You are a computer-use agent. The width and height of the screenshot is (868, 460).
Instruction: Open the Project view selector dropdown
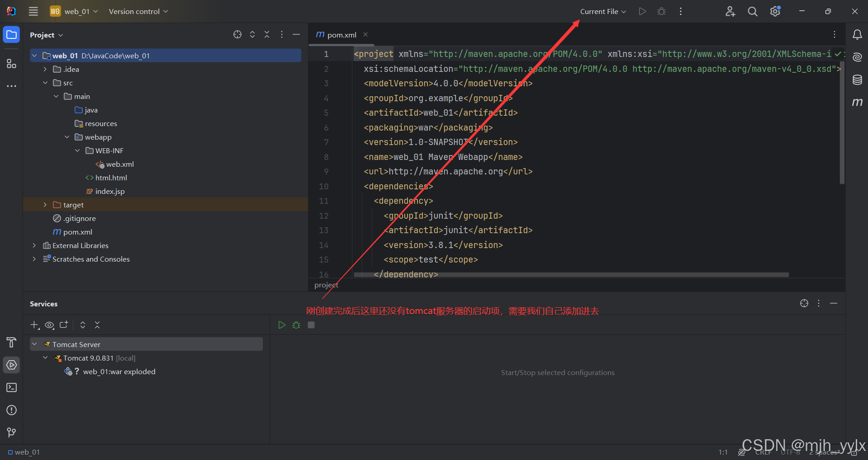point(47,35)
